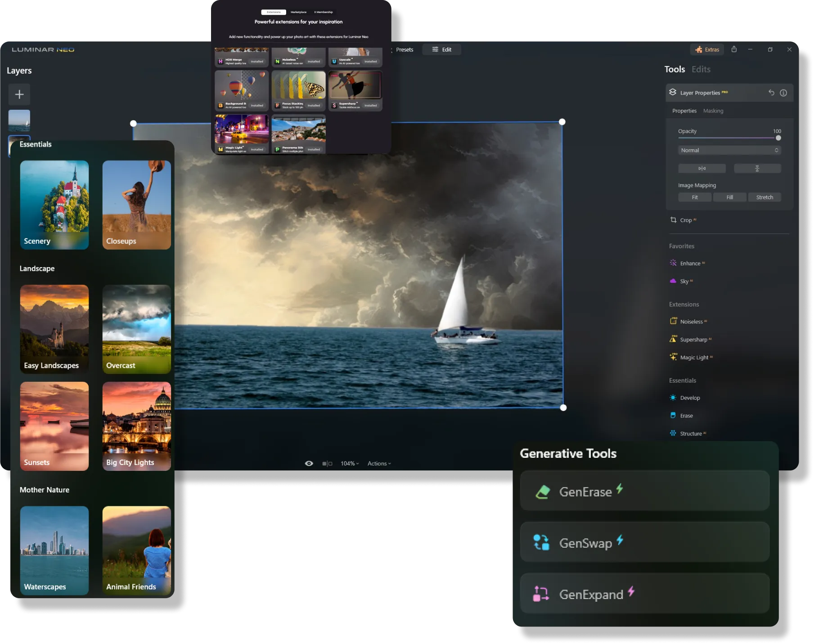Click the GenSwap icon
This screenshot has height=644, width=814.
click(541, 542)
